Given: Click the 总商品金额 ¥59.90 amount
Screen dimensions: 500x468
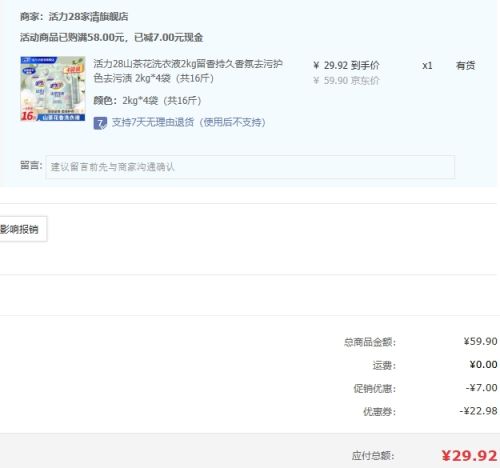Looking at the screenshot, I should point(480,341).
